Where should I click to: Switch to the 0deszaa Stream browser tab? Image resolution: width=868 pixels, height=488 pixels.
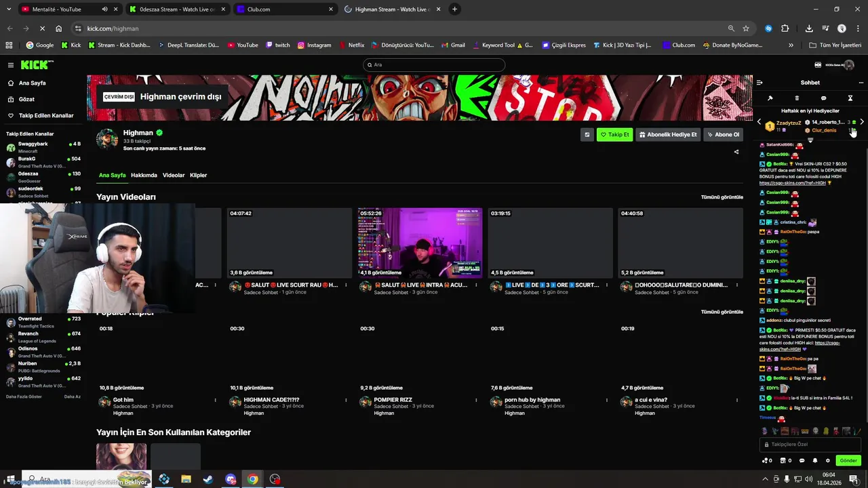(x=176, y=9)
